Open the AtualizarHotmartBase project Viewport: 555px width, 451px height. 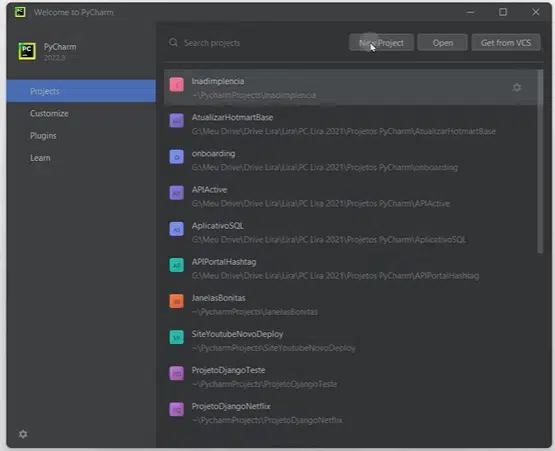[350, 124]
